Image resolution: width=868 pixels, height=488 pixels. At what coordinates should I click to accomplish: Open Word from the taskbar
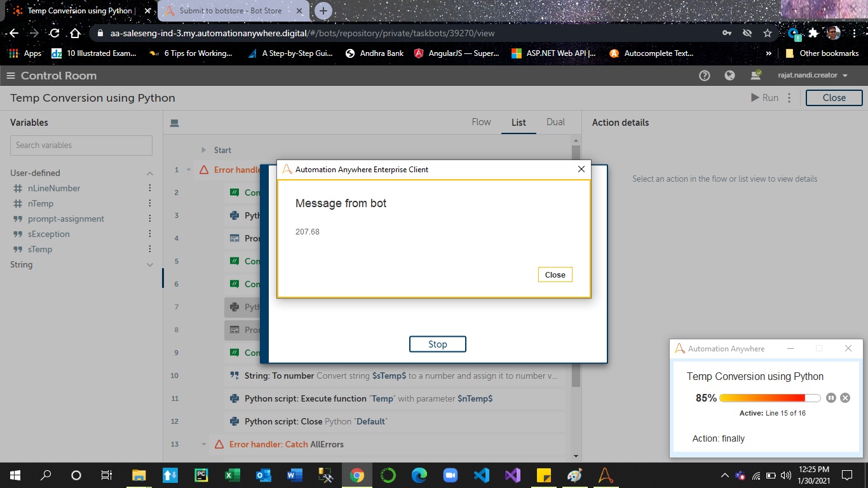(294, 475)
